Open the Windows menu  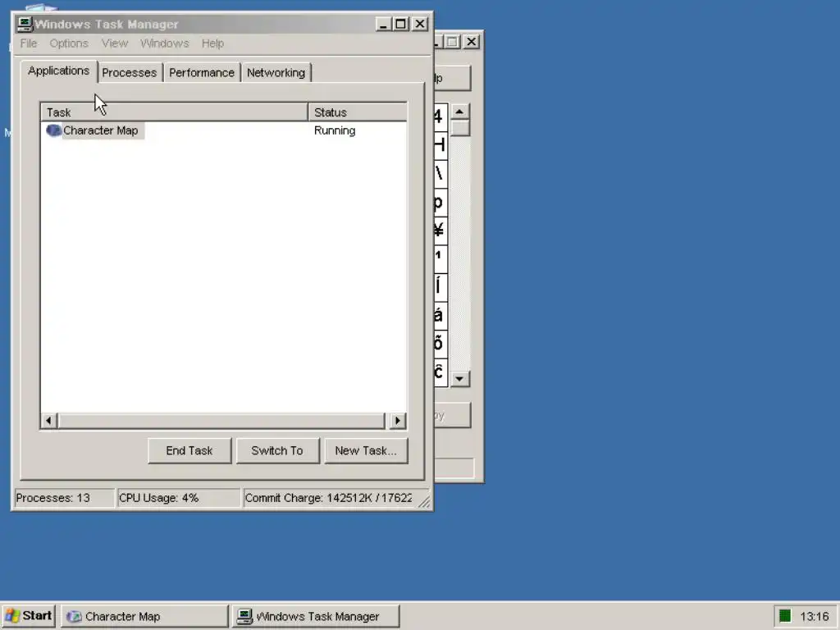pos(164,43)
